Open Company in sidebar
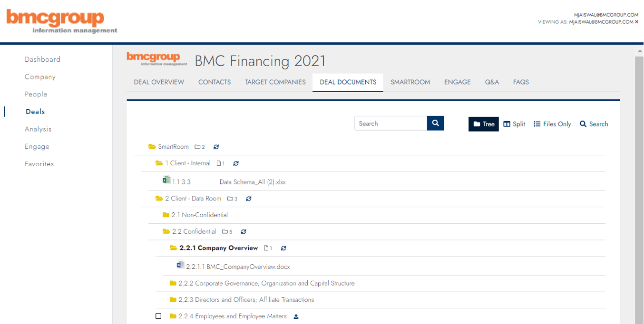The image size is (644, 324). [40, 77]
